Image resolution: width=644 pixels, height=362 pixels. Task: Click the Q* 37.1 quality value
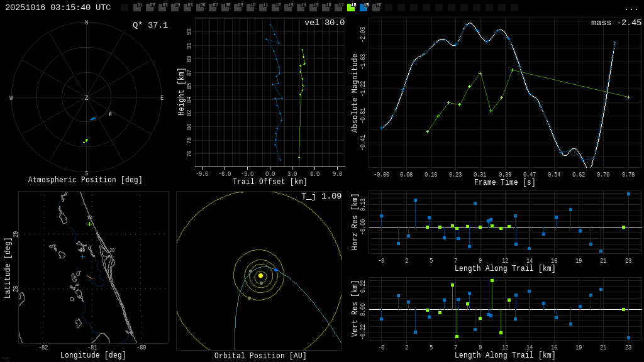150,25
